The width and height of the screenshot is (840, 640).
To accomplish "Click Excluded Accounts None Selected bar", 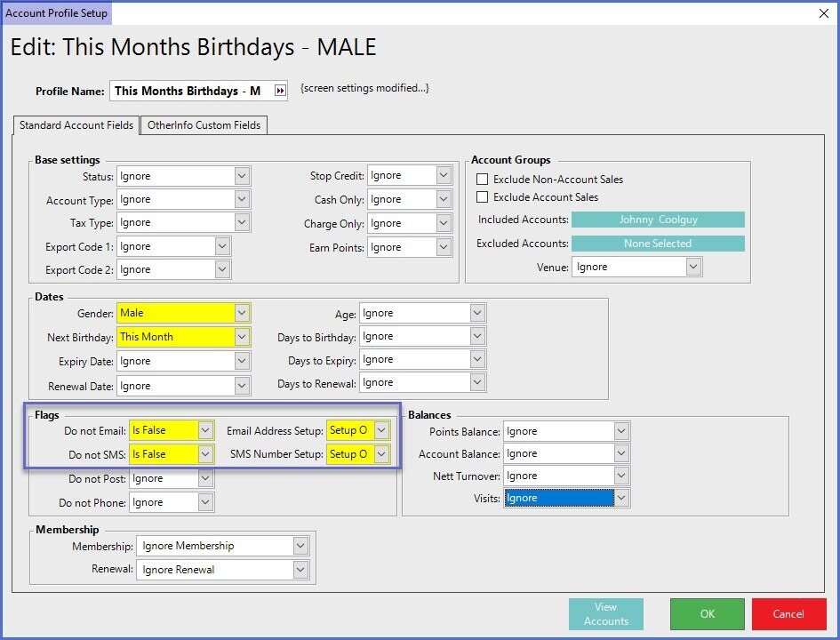I will (657, 244).
